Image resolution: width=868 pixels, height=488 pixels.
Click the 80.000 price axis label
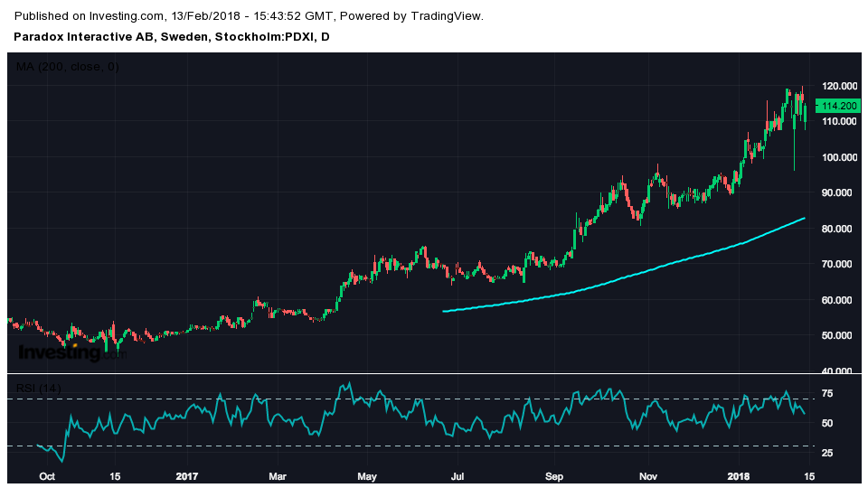click(x=839, y=229)
